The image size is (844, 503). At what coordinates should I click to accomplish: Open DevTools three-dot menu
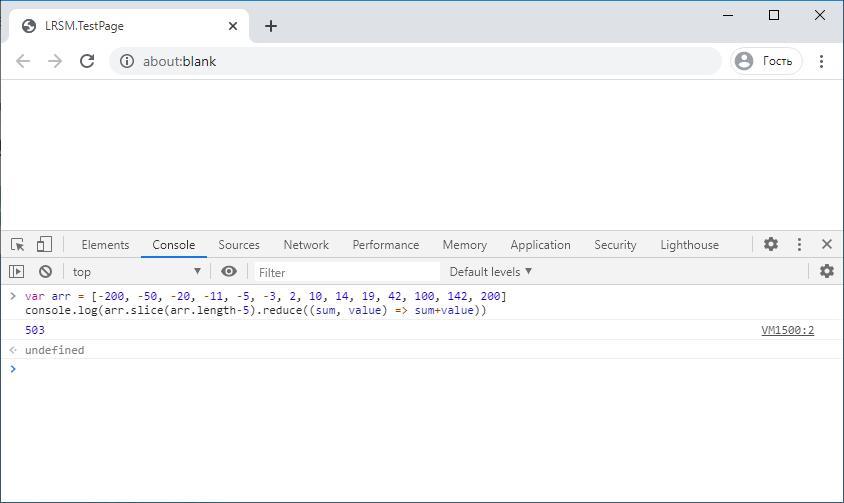click(799, 244)
